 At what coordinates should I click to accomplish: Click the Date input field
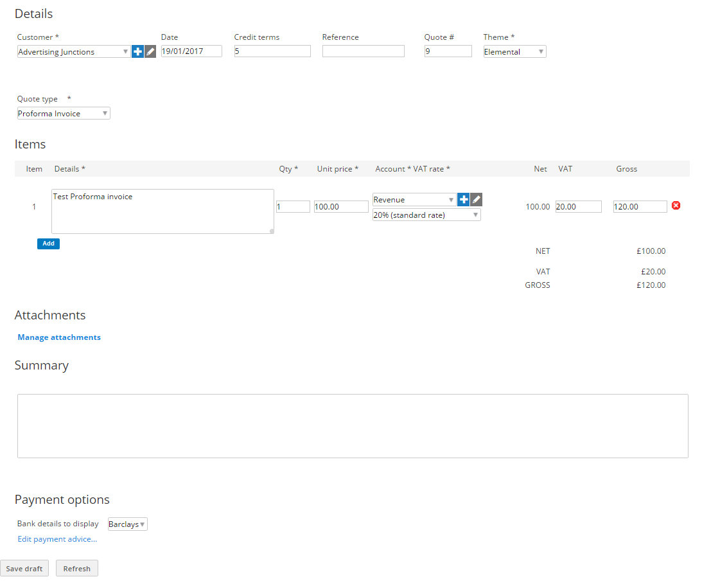point(191,51)
